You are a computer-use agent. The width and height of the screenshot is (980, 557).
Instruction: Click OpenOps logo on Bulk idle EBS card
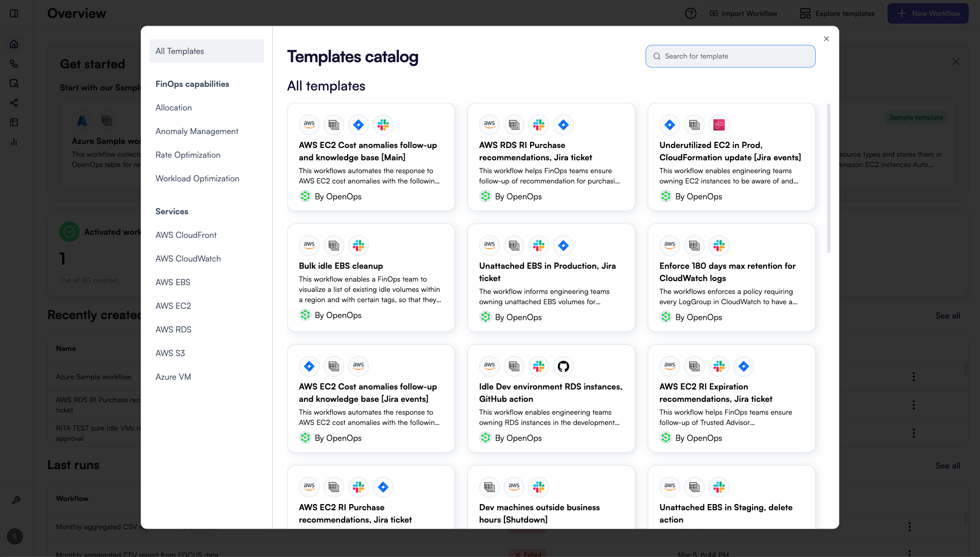pyautogui.click(x=305, y=315)
